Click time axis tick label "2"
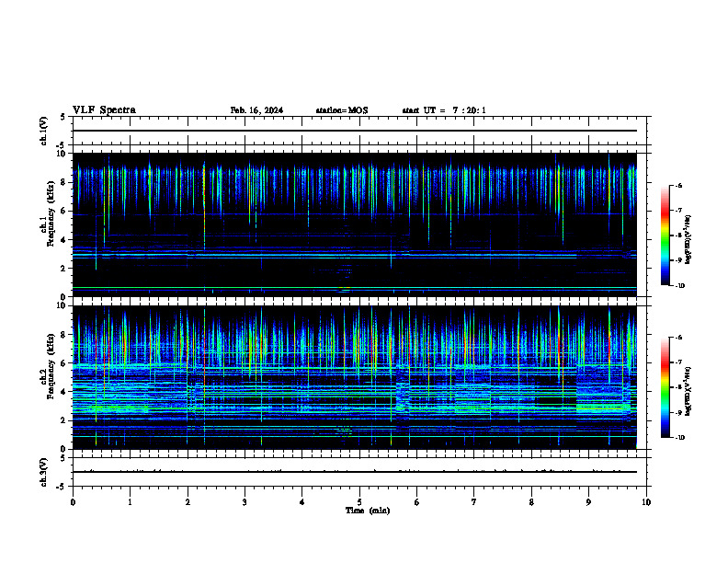 [188, 502]
